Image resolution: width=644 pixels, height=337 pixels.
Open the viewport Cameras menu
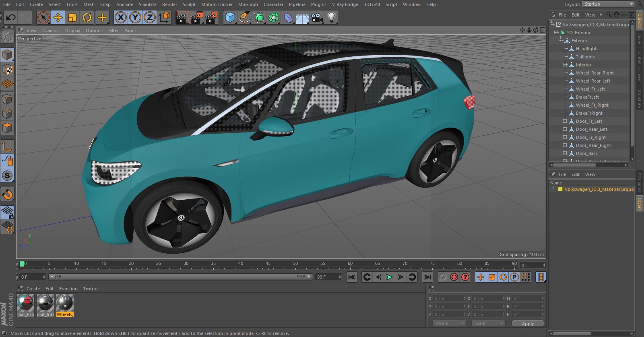coord(51,31)
